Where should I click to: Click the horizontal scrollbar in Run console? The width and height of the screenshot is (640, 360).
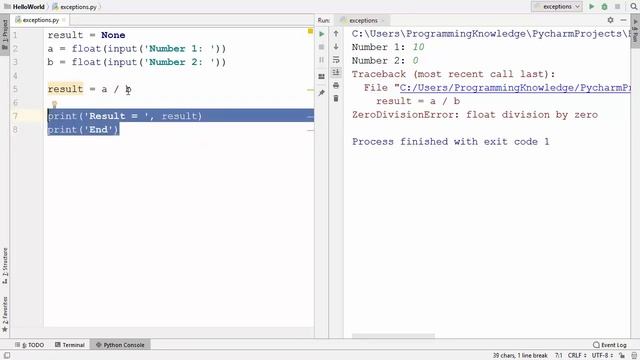(393, 336)
